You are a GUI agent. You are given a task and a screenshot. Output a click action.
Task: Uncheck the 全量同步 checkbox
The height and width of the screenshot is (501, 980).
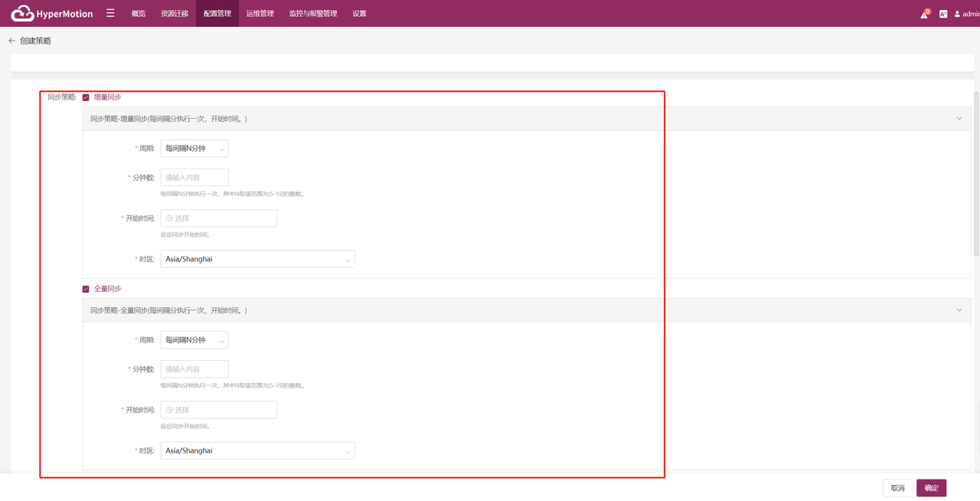pyautogui.click(x=86, y=289)
